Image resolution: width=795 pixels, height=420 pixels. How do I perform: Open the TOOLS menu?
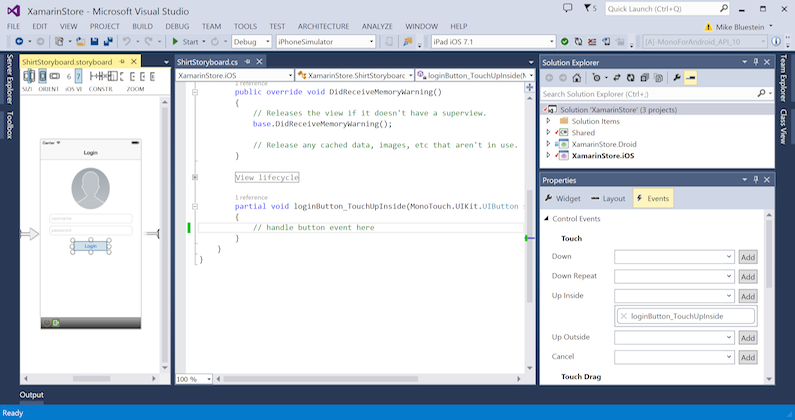coord(245,26)
